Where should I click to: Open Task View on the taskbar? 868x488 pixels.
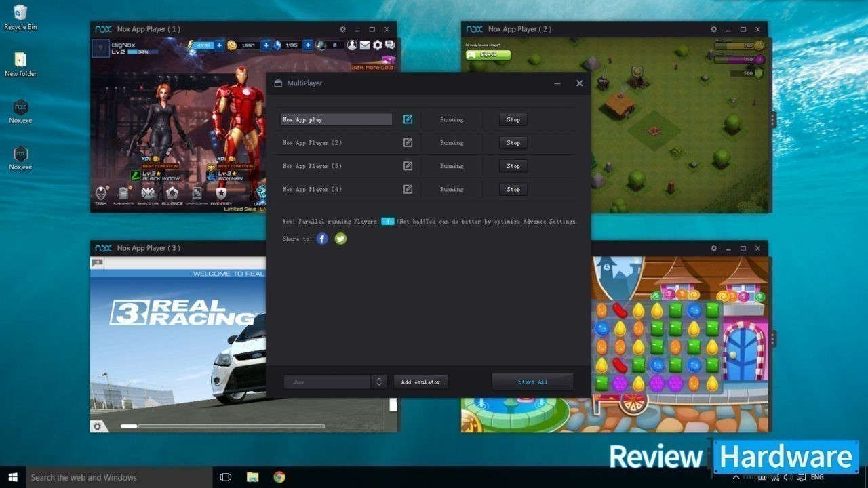[x=226, y=477]
